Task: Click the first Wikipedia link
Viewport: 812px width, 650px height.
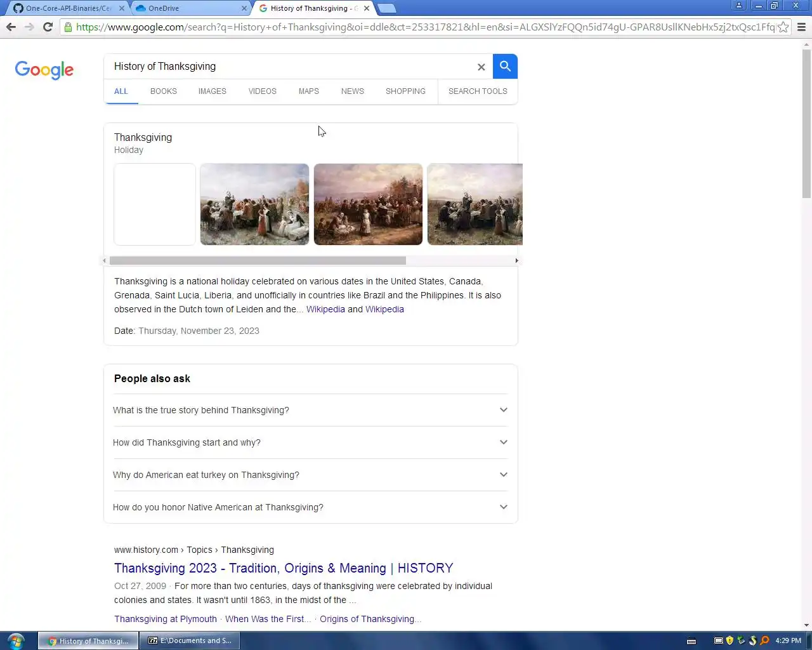Action: tap(325, 309)
